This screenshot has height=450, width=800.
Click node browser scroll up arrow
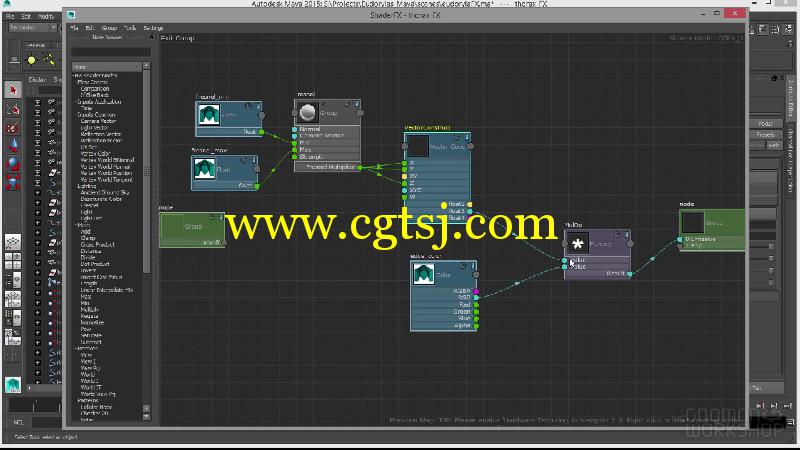click(146, 66)
